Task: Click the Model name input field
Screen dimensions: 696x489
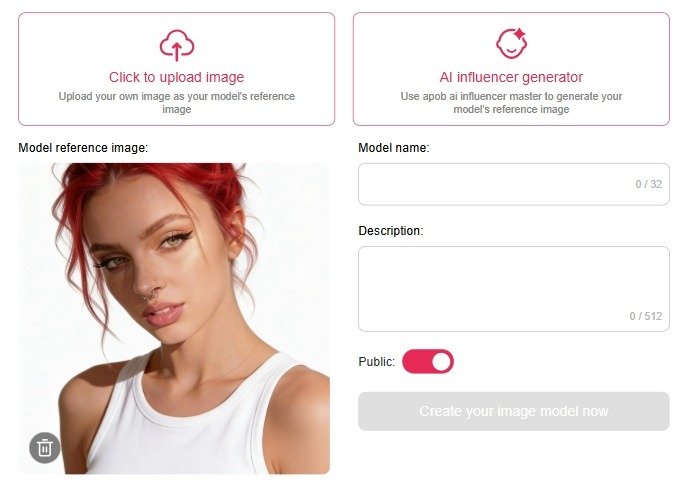Action: [x=514, y=184]
